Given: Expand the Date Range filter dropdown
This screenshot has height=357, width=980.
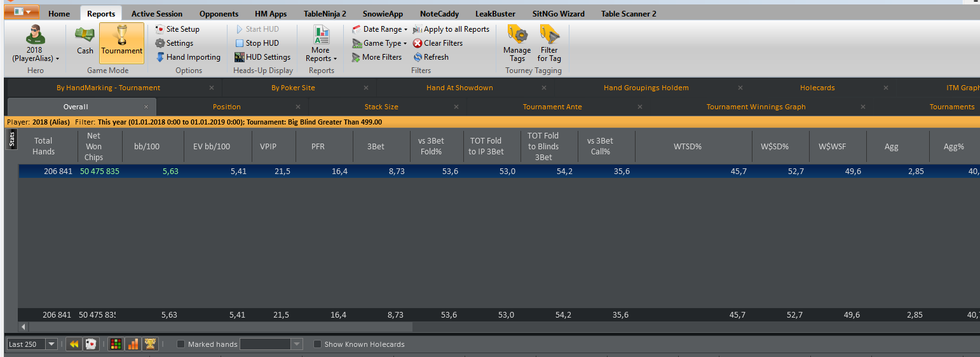Looking at the screenshot, I should tap(380, 29).
